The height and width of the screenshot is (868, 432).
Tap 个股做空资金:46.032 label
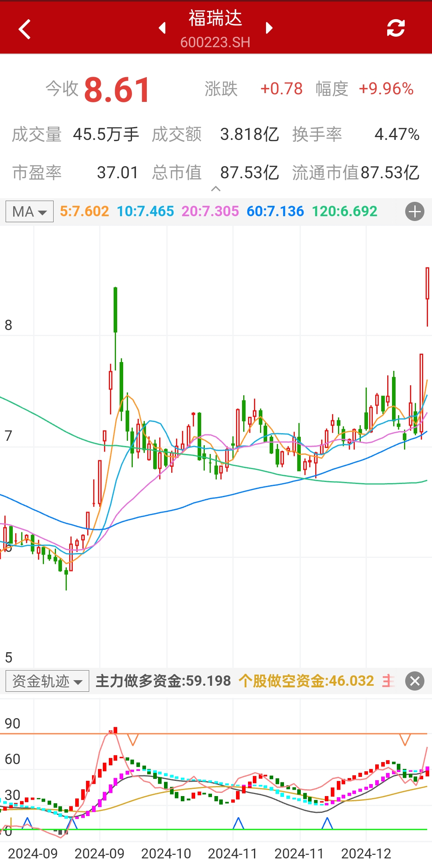click(x=306, y=681)
